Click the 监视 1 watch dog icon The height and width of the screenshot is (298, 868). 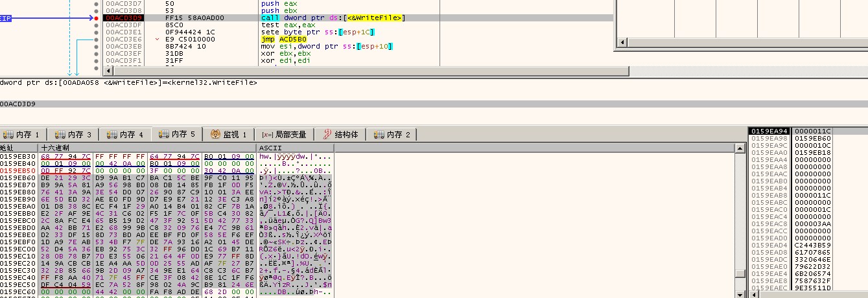(215, 135)
